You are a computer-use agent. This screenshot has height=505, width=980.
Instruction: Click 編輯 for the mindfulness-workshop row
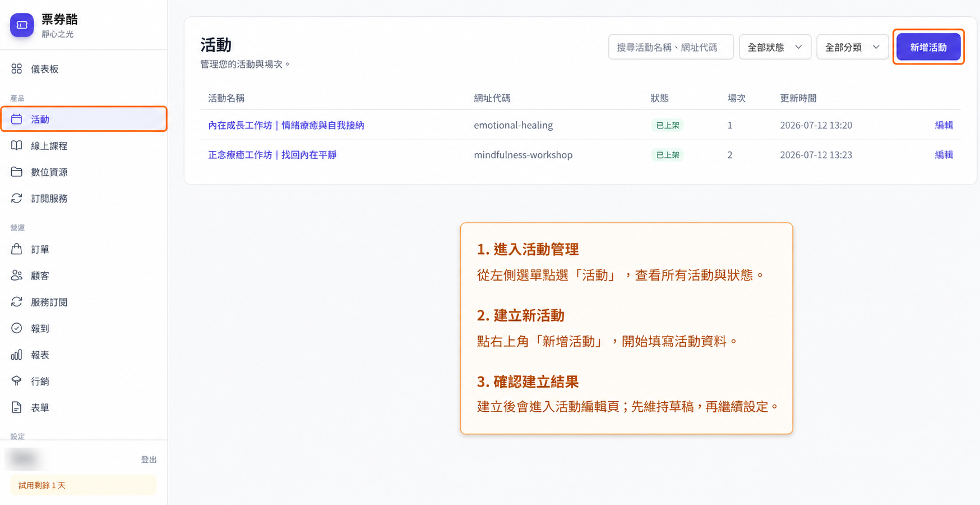944,155
